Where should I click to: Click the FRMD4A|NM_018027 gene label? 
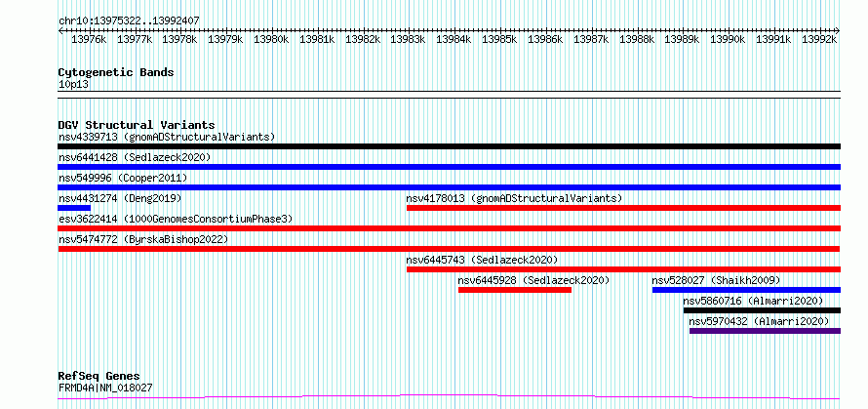[x=105, y=388]
